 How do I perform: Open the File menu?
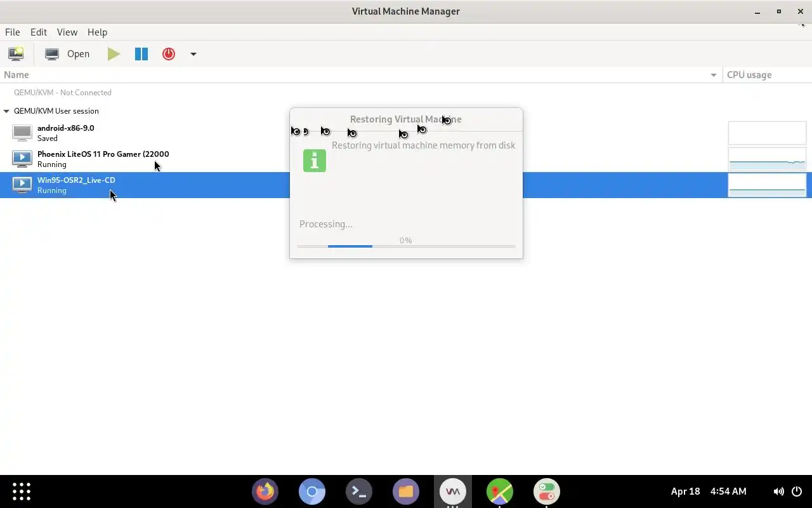coord(13,32)
